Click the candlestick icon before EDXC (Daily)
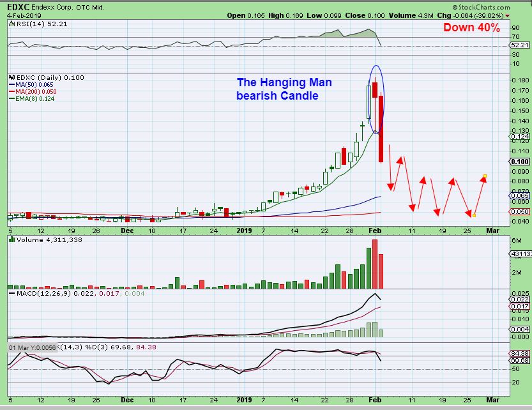Image resolution: width=532 pixels, height=410 pixels. pos(12,77)
